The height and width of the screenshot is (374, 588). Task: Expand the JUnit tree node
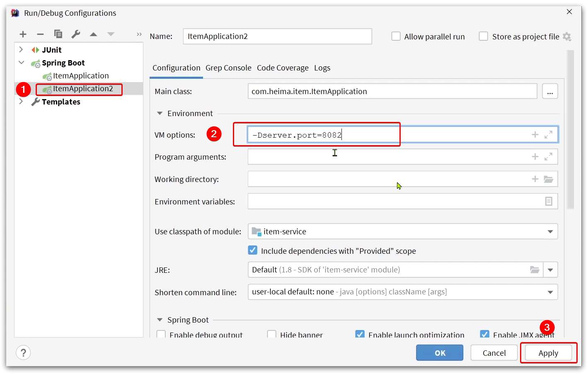point(21,50)
